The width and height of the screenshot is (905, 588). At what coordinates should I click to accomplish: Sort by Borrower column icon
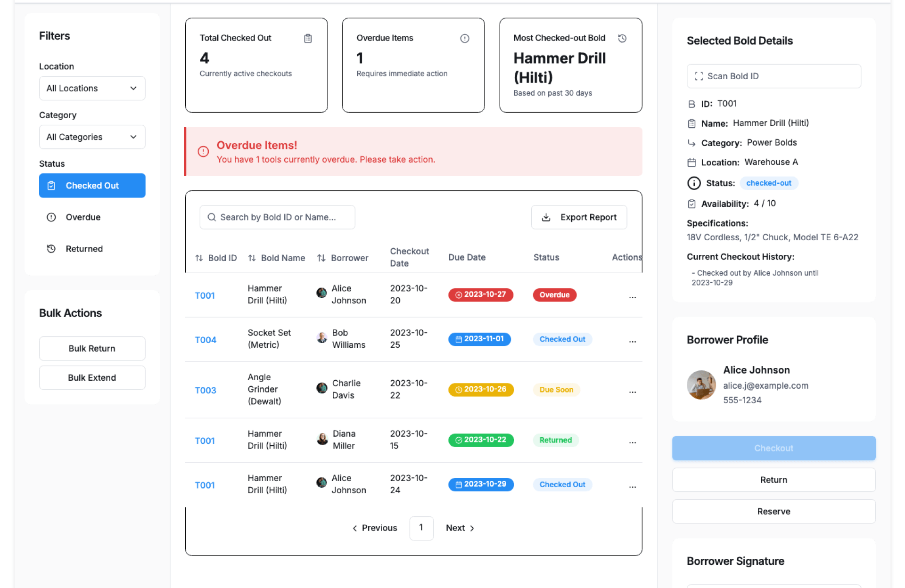[x=321, y=258]
